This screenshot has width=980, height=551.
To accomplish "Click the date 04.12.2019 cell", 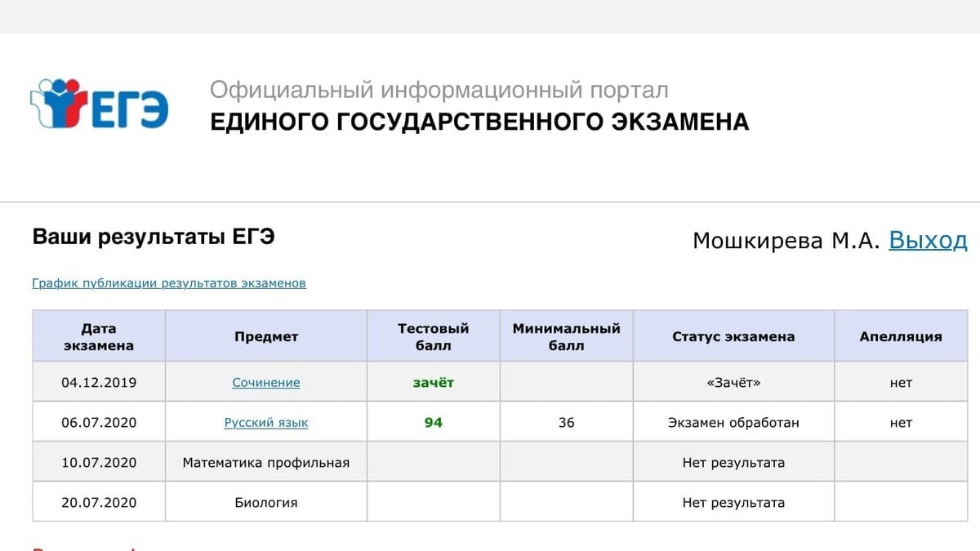I will click(x=99, y=381).
